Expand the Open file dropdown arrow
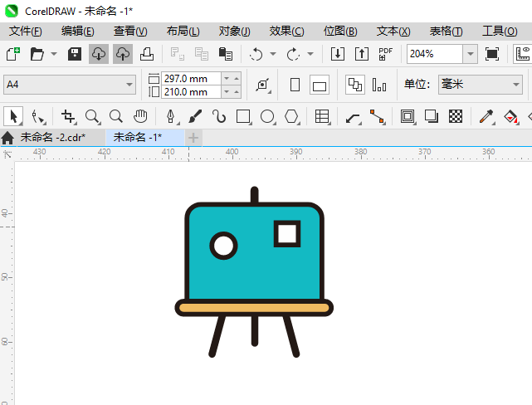This screenshot has height=405, width=532. point(54,54)
